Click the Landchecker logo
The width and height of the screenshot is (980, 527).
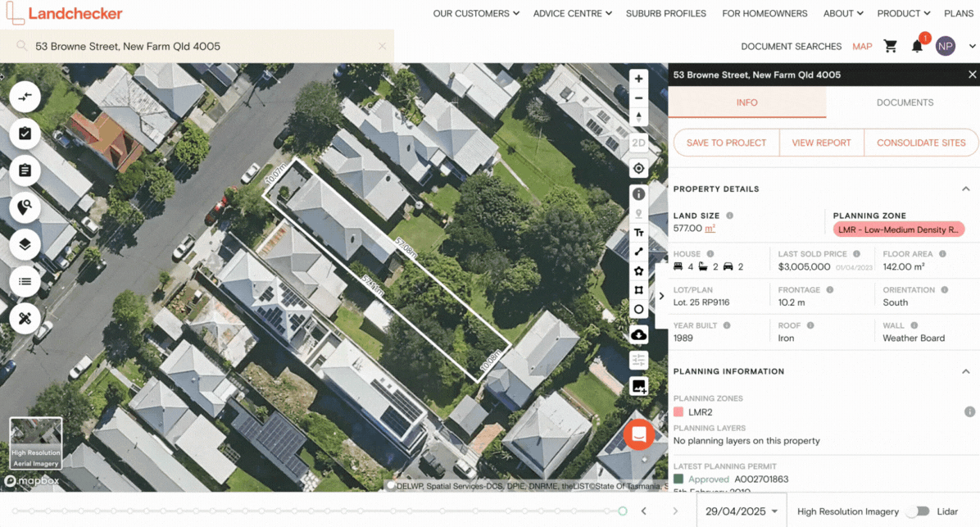click(x=65, y=13)
